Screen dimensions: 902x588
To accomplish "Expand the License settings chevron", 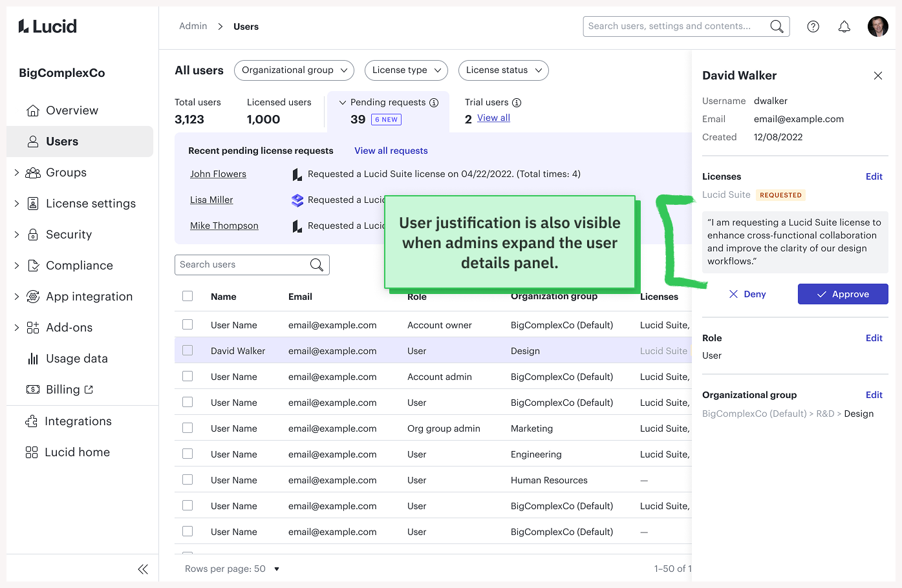I will [17, 204].
